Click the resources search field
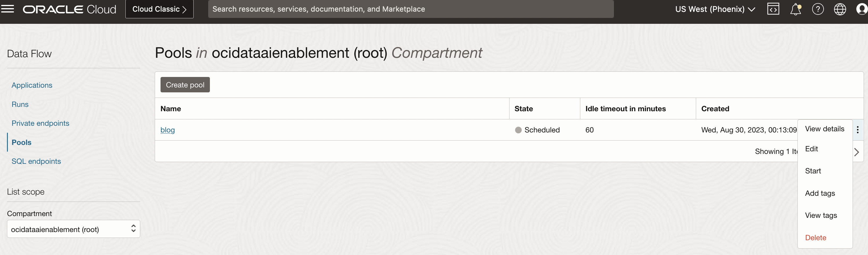 (411, 9)
